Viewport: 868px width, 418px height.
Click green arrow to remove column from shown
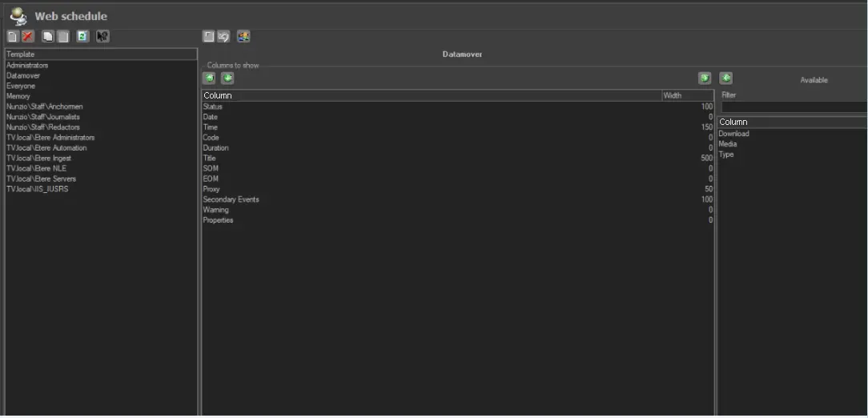coord(705,78)
